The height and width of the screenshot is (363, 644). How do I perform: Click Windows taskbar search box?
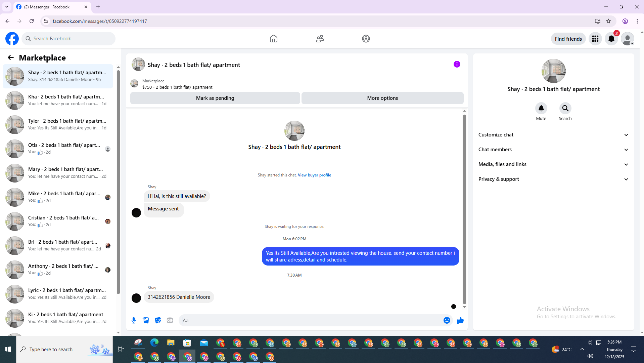64,350
